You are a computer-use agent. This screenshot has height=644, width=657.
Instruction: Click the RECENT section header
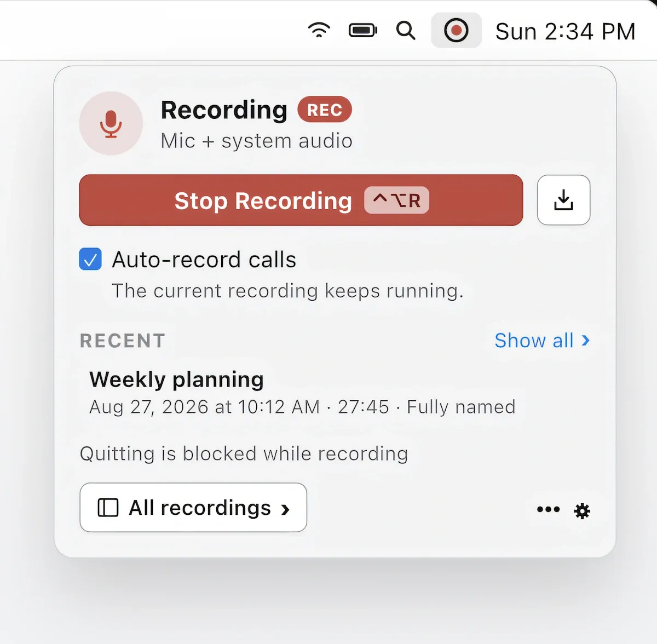point(123,341)
